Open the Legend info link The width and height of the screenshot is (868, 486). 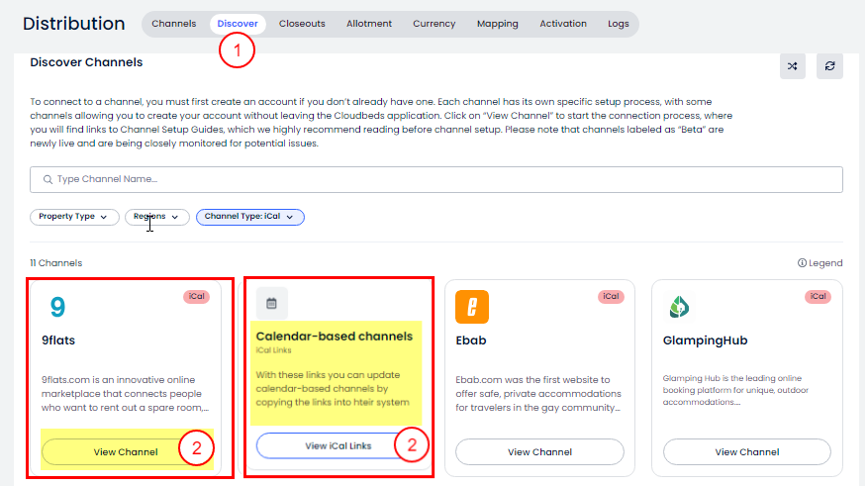820,263
